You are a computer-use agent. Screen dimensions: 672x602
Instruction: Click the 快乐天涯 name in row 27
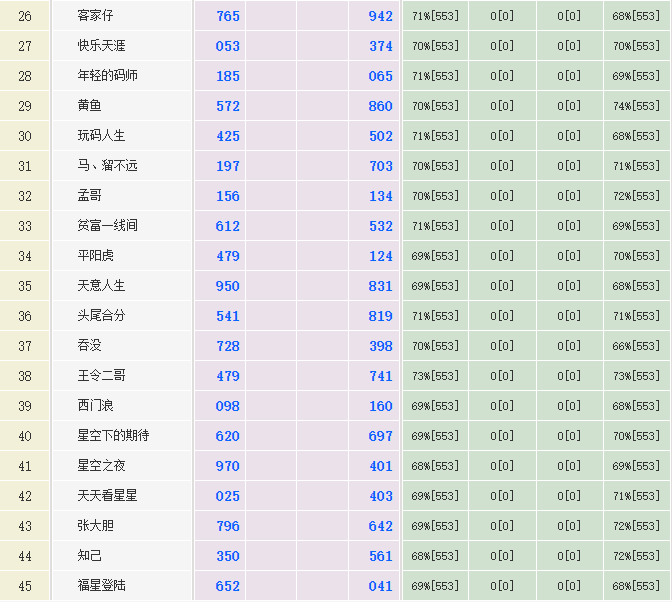point(102,46)
